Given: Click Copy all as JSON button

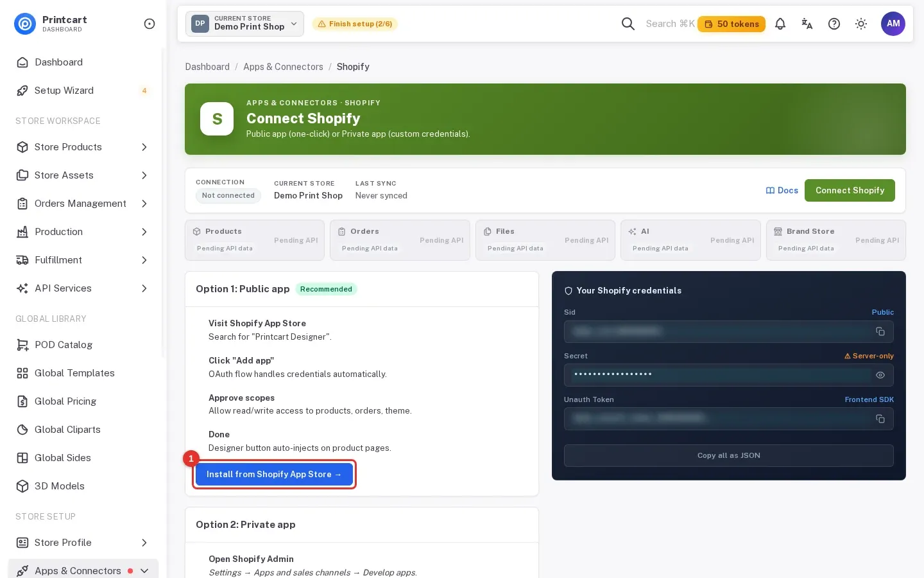Looking at the screenshot, I should [729, 455].
